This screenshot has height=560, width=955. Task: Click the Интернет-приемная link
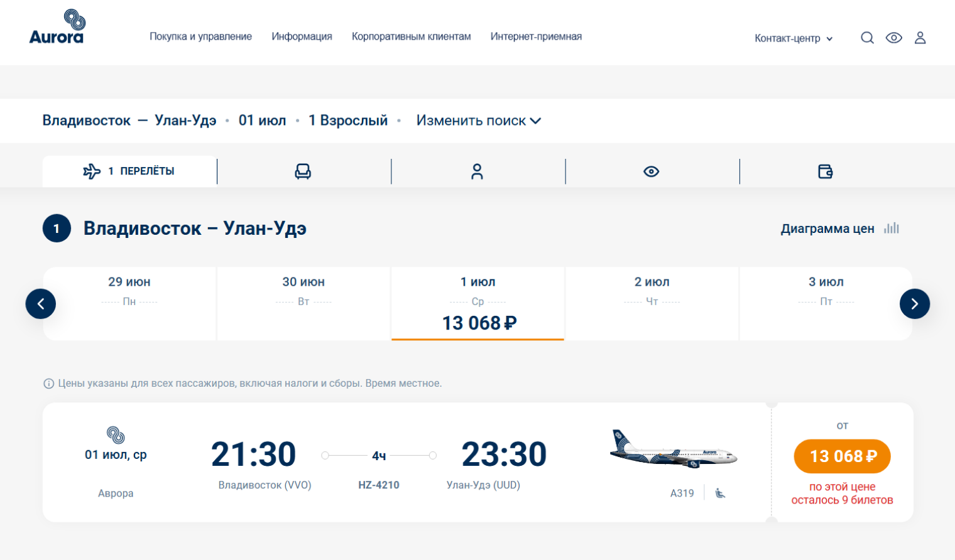click(x=536, y=36)
